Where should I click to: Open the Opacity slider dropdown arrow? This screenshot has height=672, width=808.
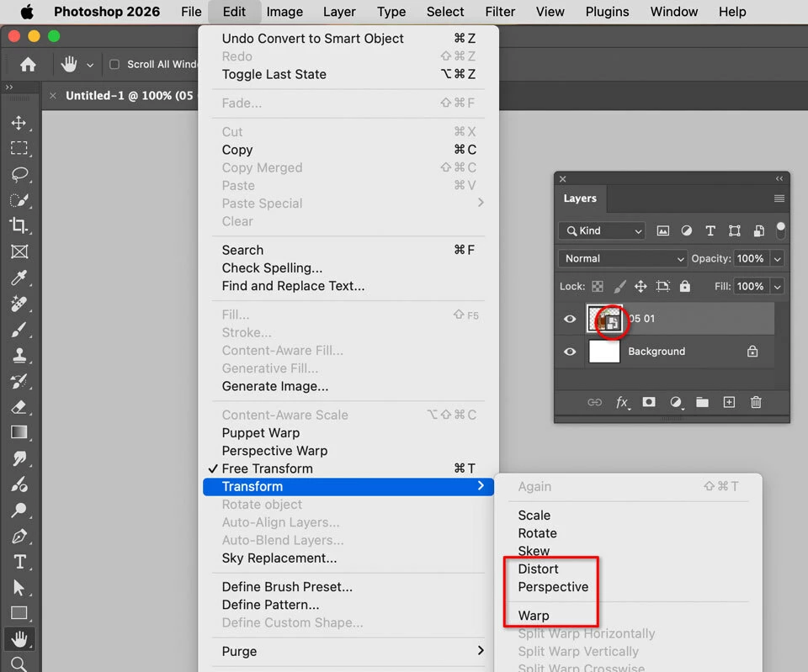point(777,258)
